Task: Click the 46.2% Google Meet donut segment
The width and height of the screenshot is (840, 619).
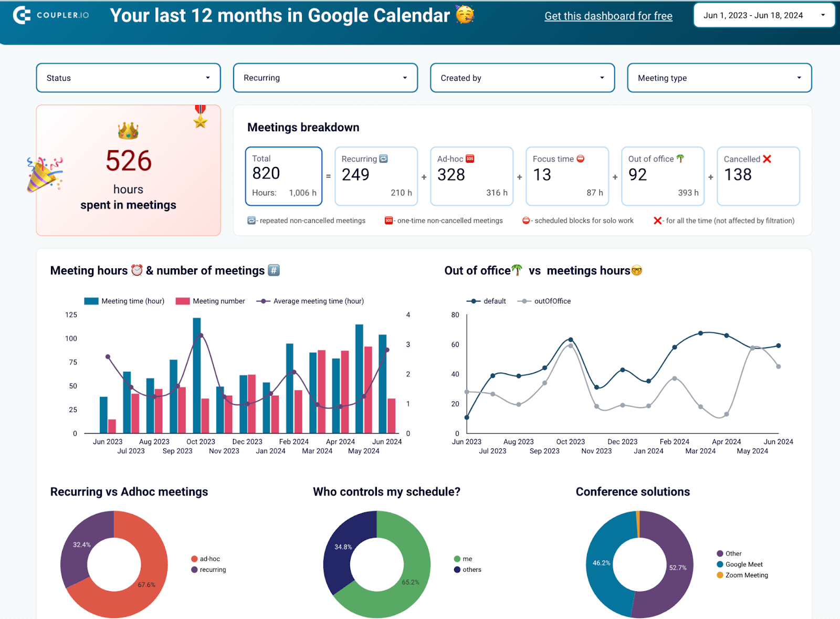Action: 602,562
